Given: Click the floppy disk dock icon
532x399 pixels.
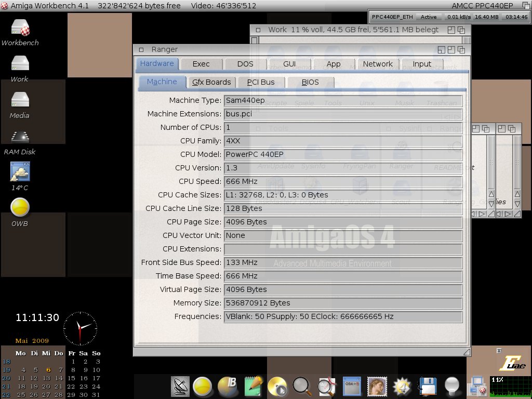Looking at the screenshot, I should (427, 387).
